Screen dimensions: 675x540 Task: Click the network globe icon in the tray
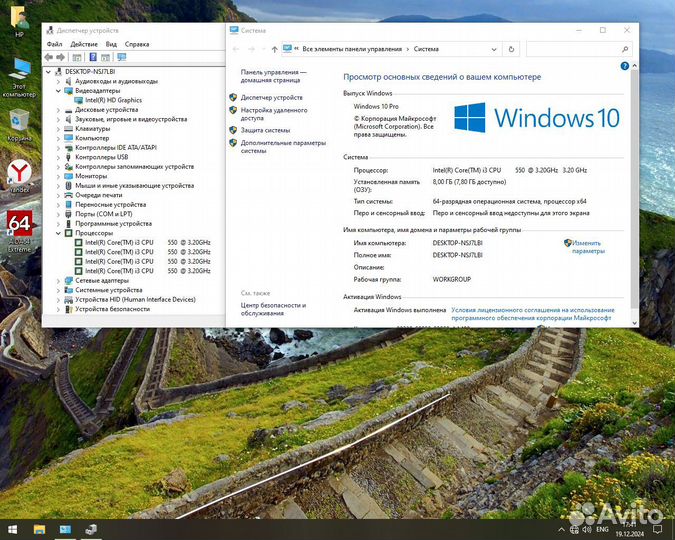coord(574,530)
